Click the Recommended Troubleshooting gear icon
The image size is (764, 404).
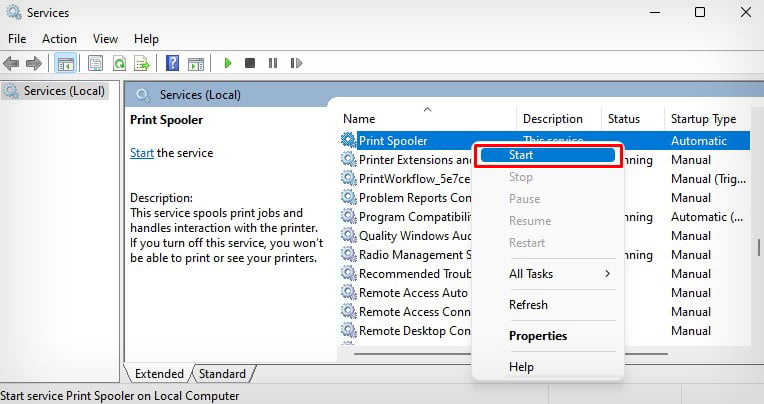pos(348,273)
